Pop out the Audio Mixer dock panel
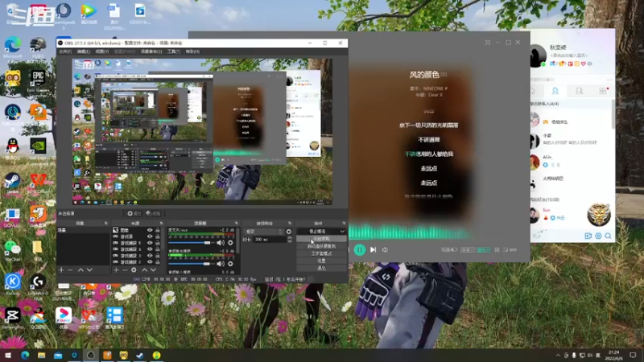644x362 pixels. coord(236,224)
